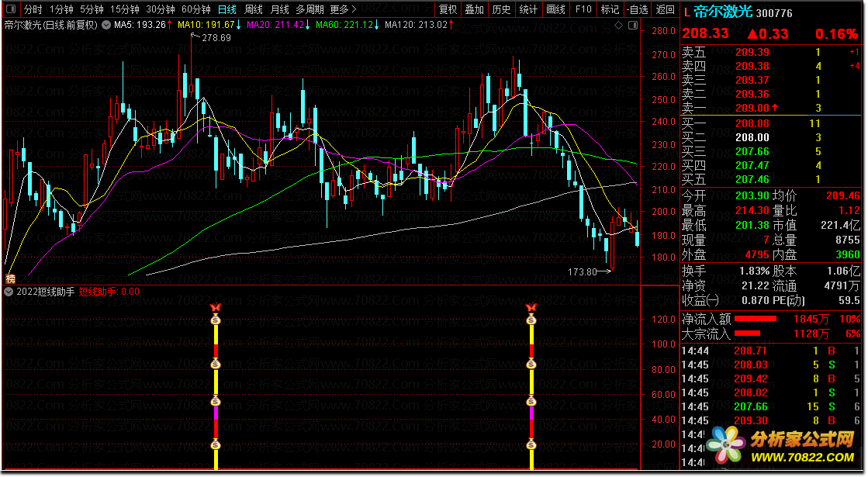Click the 市值 221.4亿 value

point(840,225)
